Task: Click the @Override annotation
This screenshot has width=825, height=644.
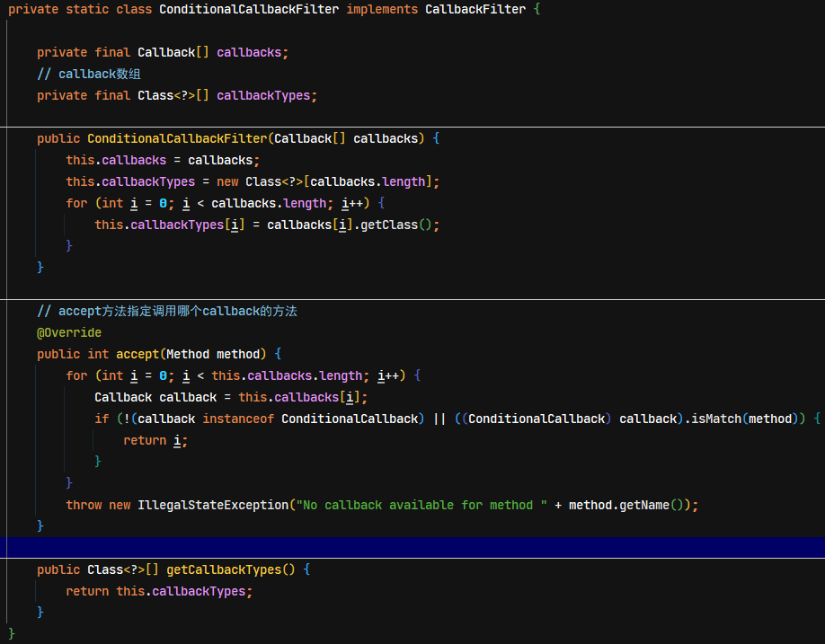Action: point(69,332)
